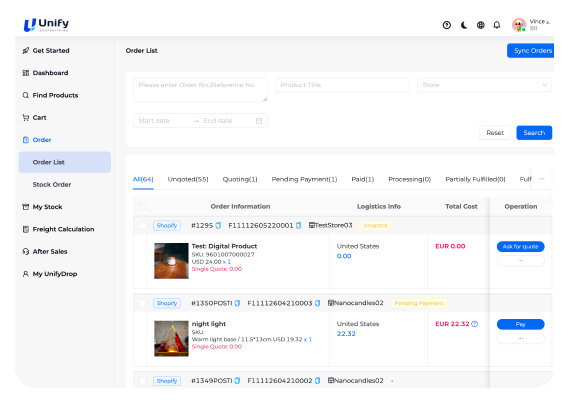The image size is (569, 403).
Task: Toggle dark mode moon icon
Action: 464,25
